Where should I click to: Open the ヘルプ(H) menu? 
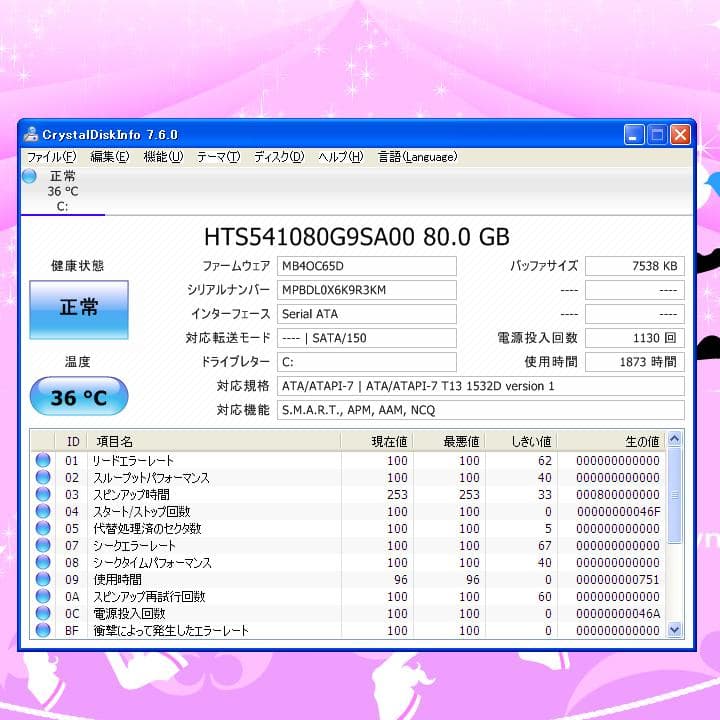[x=341, y=157]
